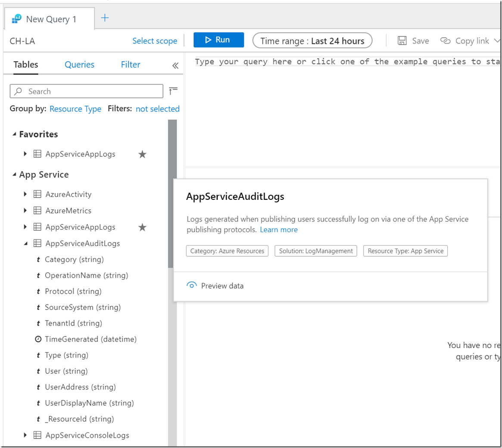Expand AppServiceAppLogs under Favorites
Viewport: 502px width, 448px height.
pos(25,154)
